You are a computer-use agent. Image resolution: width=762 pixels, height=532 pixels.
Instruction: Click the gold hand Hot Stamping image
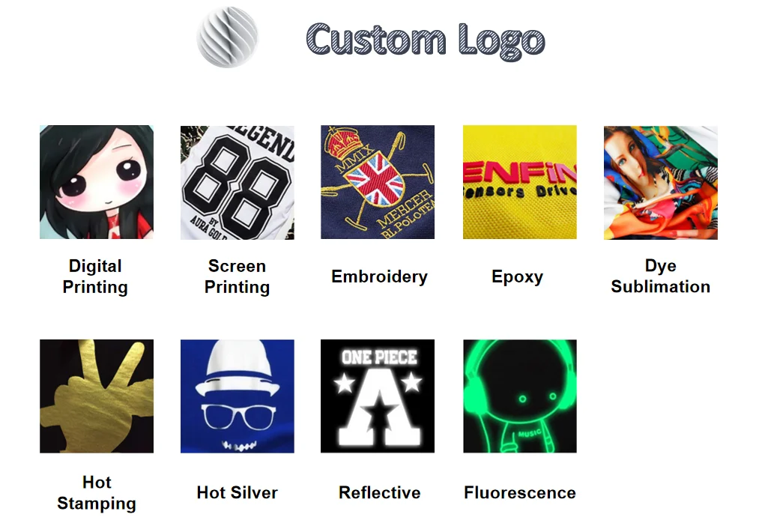[x=96, y=396]
